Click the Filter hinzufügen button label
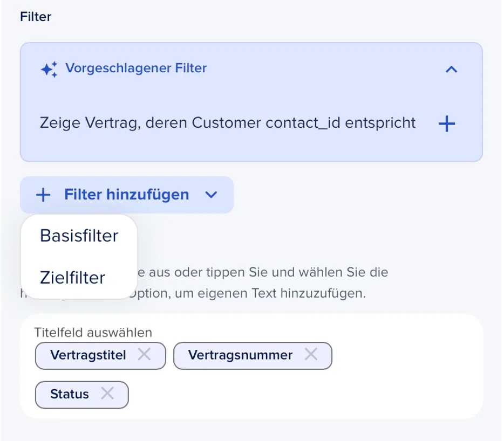The width and height of the screenshot is (504, 441). coord(127,195)
